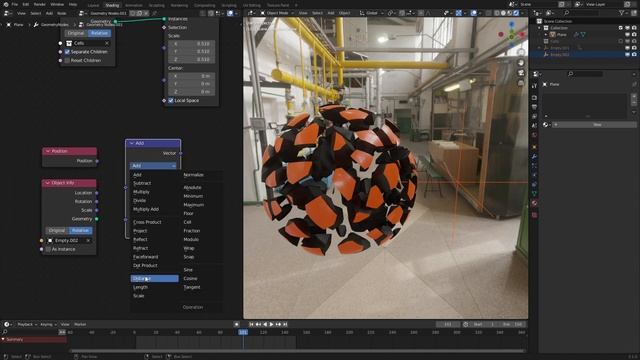Click the pan hand gizmo in viewport
The image size is (640, 360).
coord(521,63)
